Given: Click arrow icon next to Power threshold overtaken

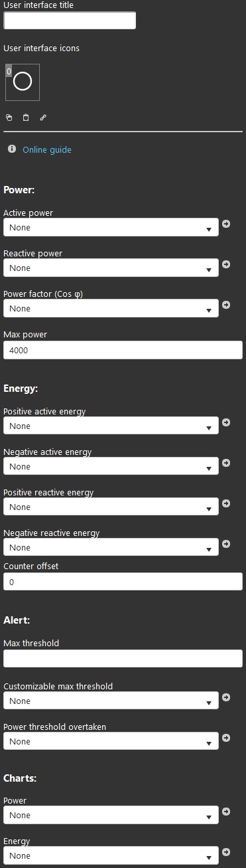Looking at the screenshot, I should click(226, 738).
